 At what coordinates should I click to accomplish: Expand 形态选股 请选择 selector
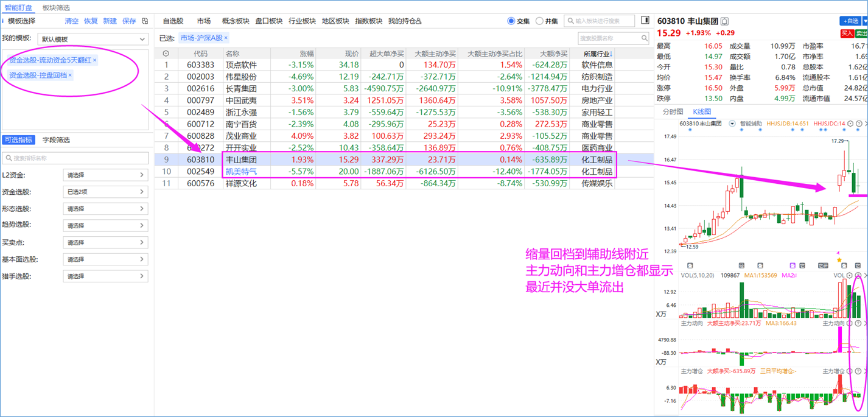click(105, 209)
